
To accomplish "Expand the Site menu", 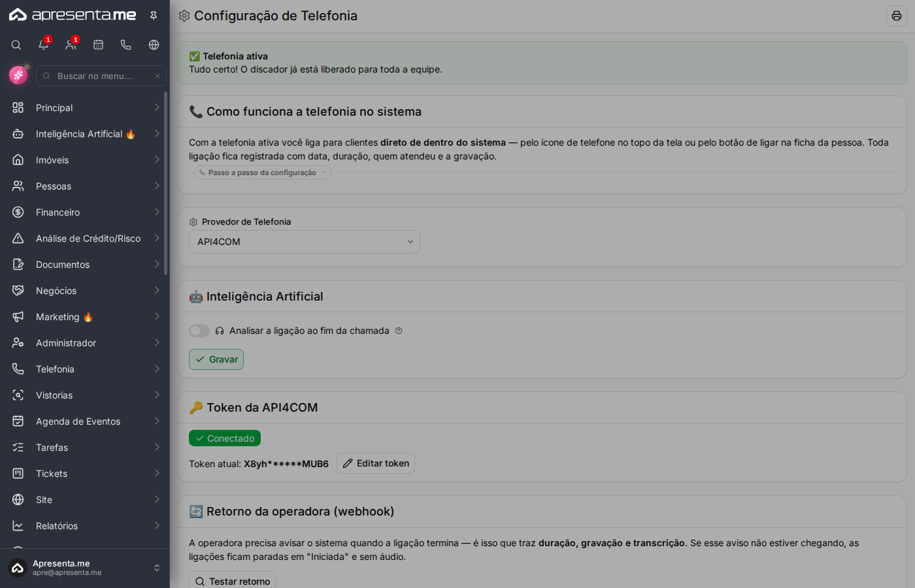I will (85, 500).
